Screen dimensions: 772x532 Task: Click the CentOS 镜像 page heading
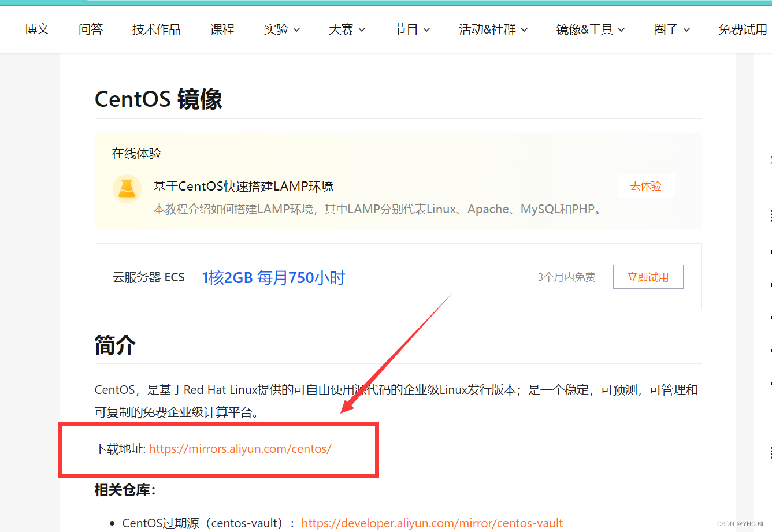click(x=158, y=99)
